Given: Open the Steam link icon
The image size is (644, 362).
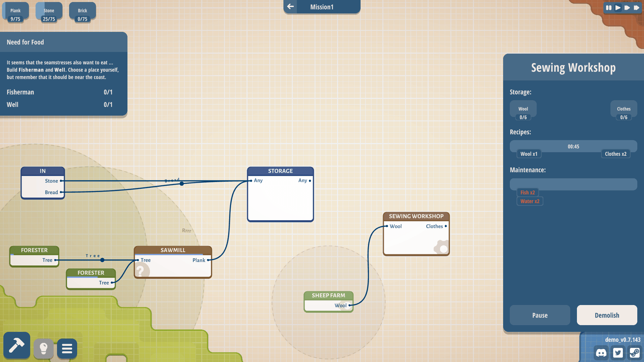Looking at the screenshot, I should pos(634,353).
